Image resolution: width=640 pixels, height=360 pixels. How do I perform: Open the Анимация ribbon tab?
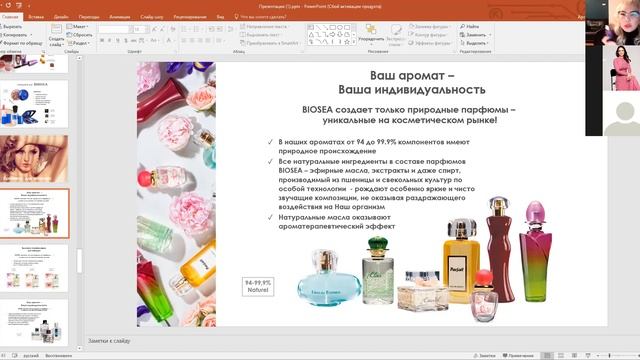(120, 17)
